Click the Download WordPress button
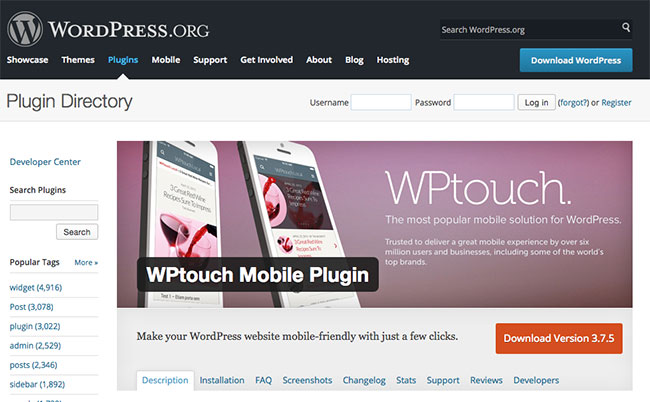Viewport: 650px width, 402px height. pyautogui.click(x=576, y=61)
